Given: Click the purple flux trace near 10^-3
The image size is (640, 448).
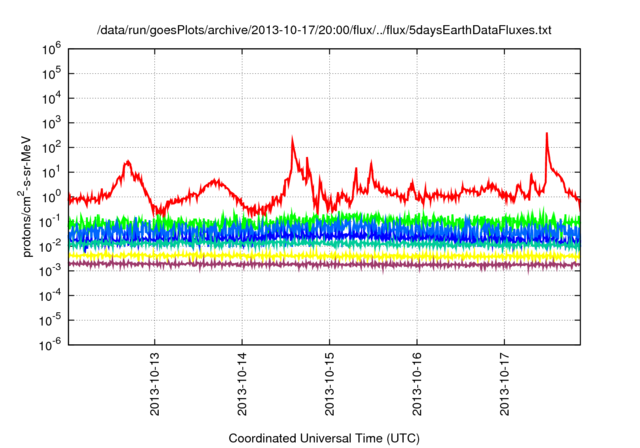Looking at the screenshot, I should [x=324, y=264].
